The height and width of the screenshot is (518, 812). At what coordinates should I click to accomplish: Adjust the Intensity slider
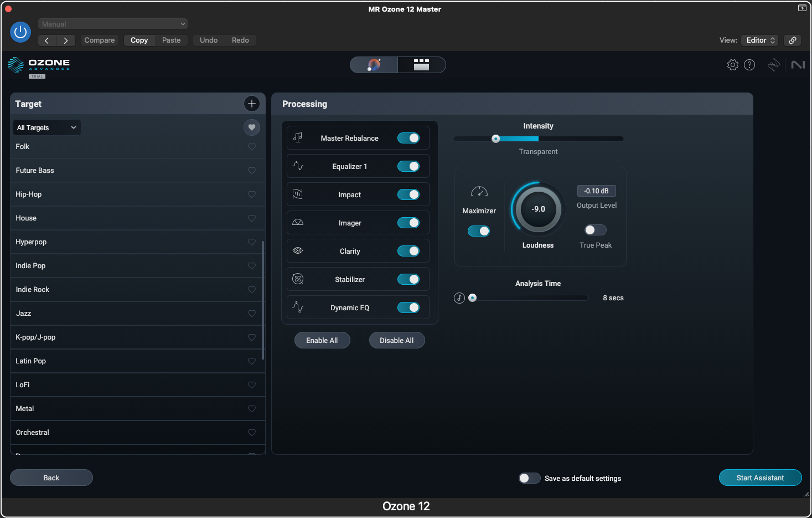click(x=495, y=139)
